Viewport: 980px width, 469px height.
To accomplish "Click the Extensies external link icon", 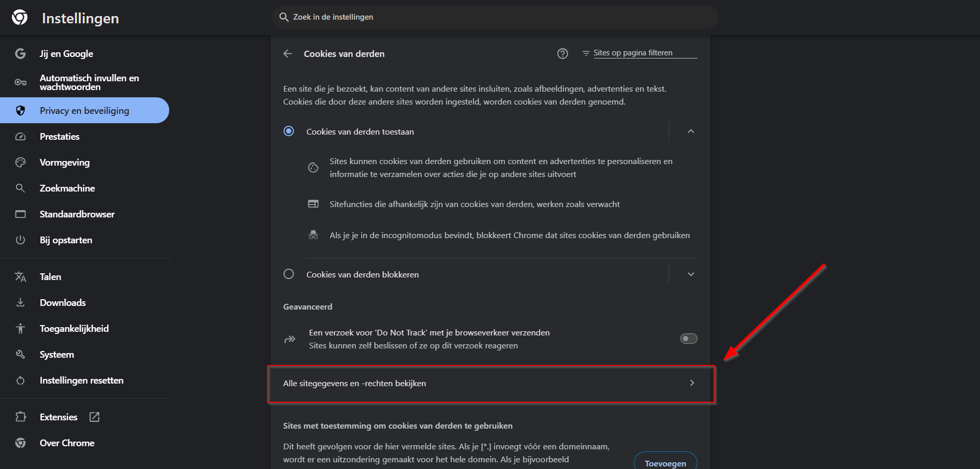I will click(94, 417).
